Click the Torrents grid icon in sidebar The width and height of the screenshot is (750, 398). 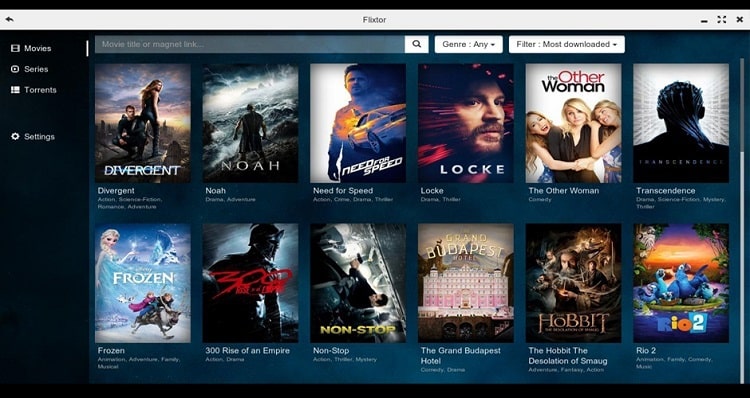pyautogui.click(x=15, y=90)
